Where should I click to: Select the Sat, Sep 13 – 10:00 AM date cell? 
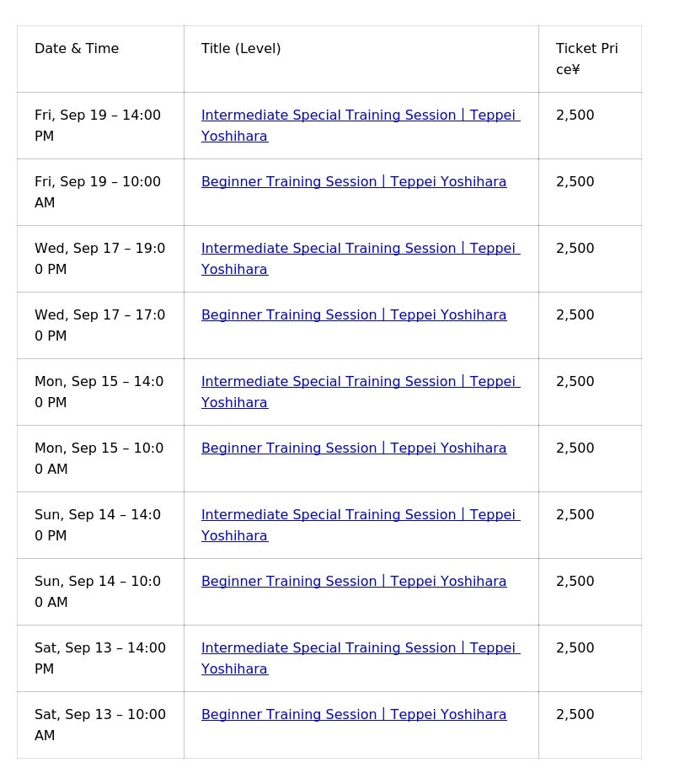[100, 725]
